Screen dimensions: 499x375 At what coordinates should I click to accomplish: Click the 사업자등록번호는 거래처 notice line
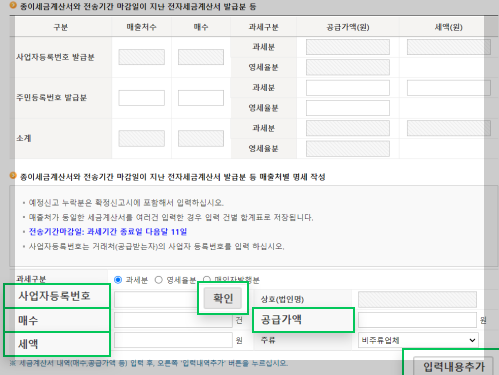[x=157, y=246]
